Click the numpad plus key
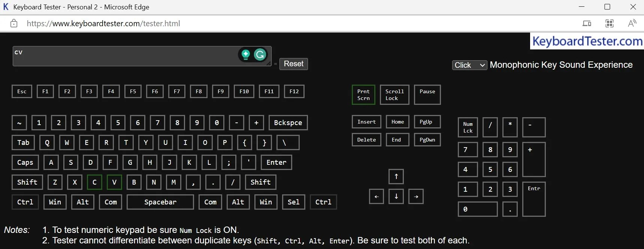The width and height of the screenshot is (644, 249). tap(534, 160)
